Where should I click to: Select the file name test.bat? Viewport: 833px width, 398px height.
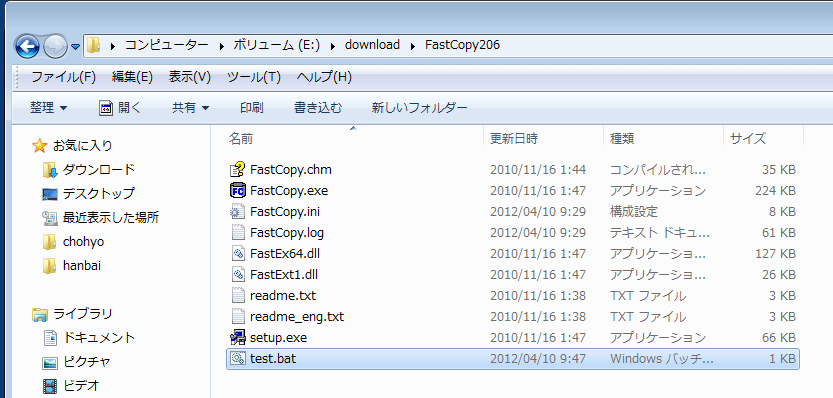(x=273, y=359)
